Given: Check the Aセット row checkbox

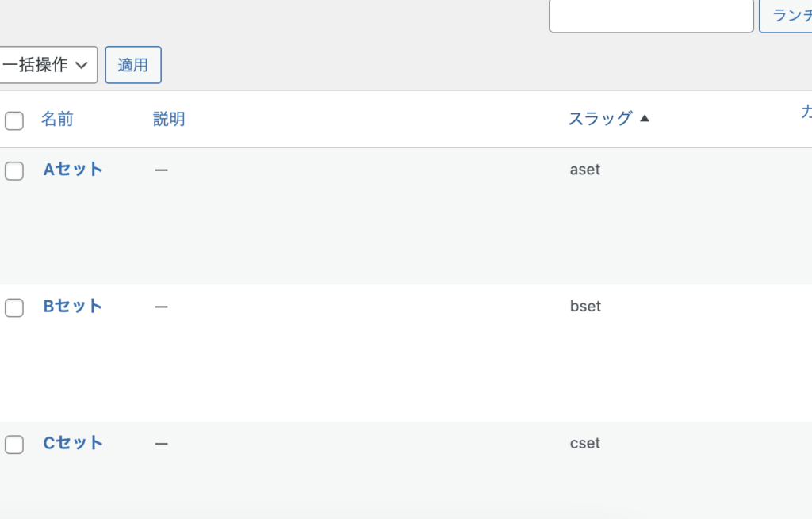Looking at the screenshot, I should click(14, 170).
